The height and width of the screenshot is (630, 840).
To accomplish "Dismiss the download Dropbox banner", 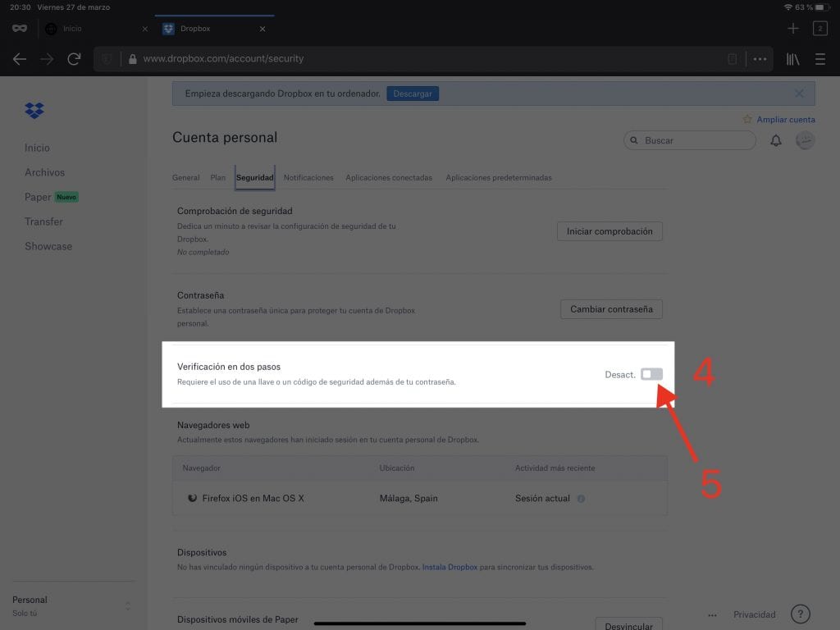I will click(800, 94).
